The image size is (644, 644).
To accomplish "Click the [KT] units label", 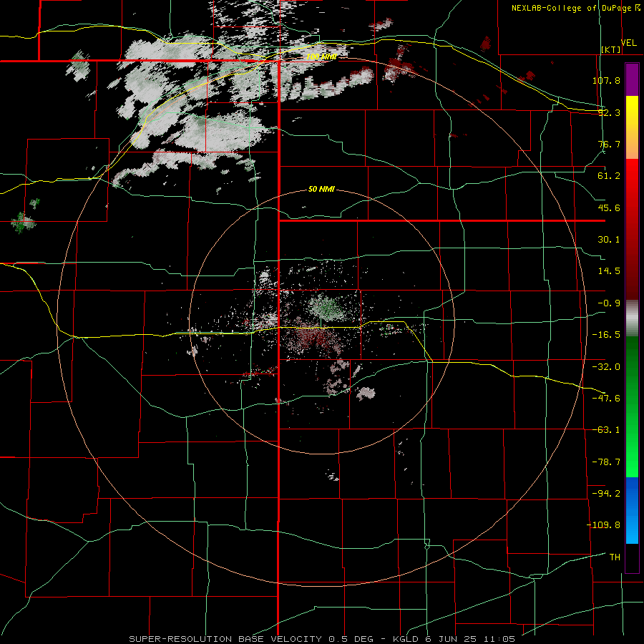I will tap(611, 49).
